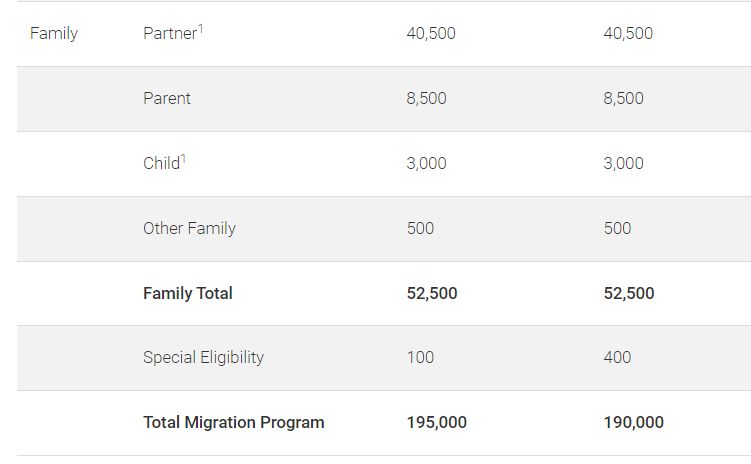This screenshot has width=751, height=464.
Task: Click the Total Migration Program label
Action: [234, 423]
